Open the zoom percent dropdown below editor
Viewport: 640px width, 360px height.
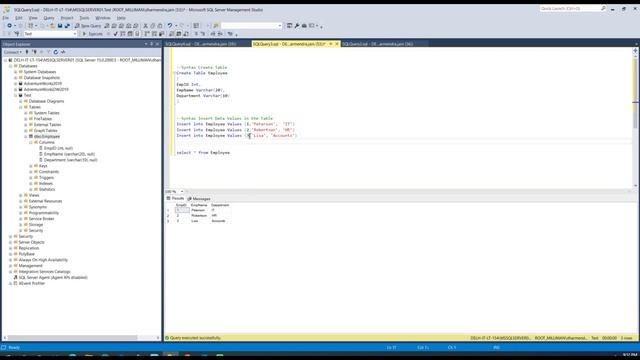182,191
